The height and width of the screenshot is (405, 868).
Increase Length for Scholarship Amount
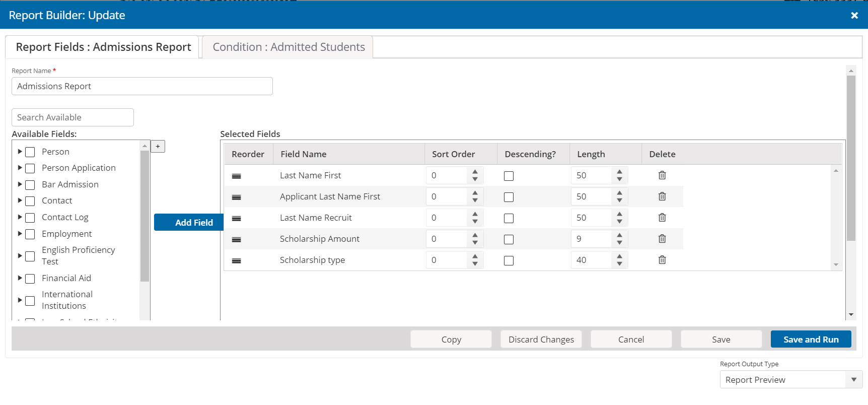619,235
